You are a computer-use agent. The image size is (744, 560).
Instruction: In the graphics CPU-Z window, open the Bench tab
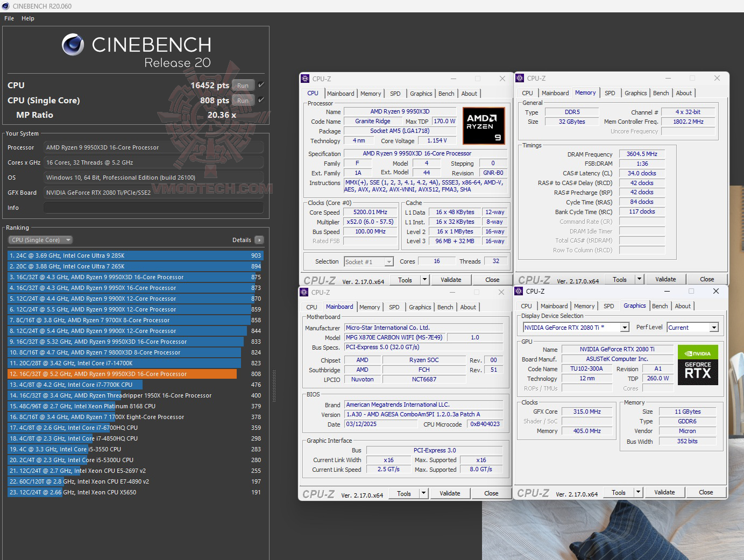[660, 306]
